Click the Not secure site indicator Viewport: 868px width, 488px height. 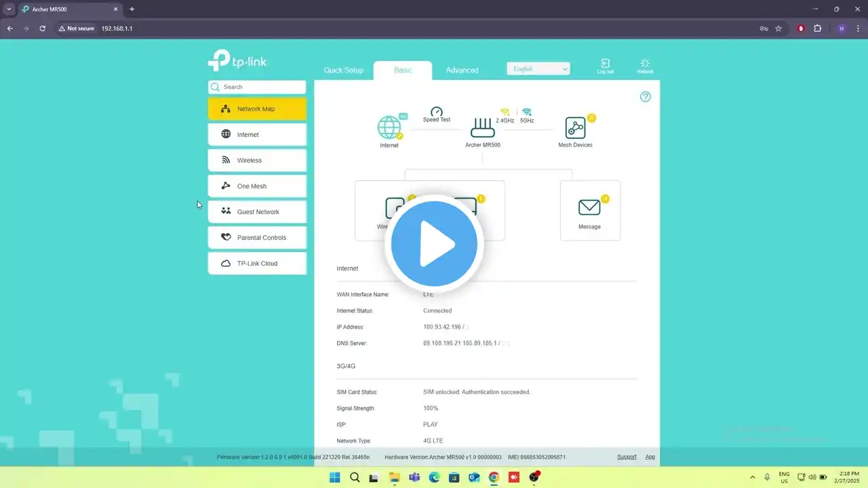[76, 28]
